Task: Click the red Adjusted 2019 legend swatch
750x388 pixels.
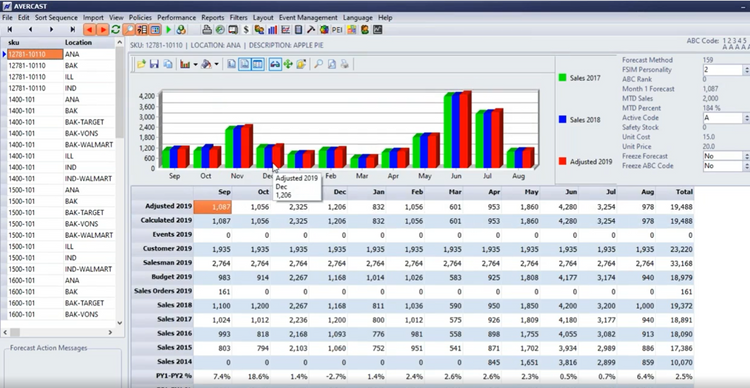Action: (x=562, y=162)
